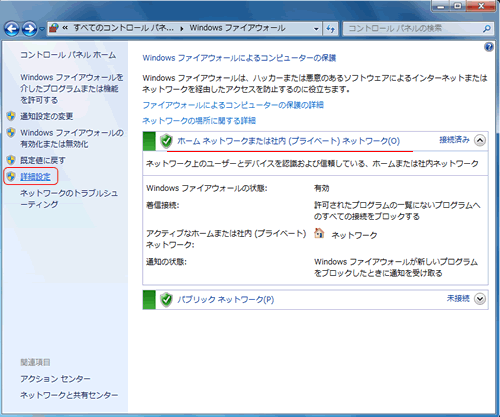This screenshot has width=500, height=417.
Task: Open コントロール パネル ホーム link
Action: [68, 55]
